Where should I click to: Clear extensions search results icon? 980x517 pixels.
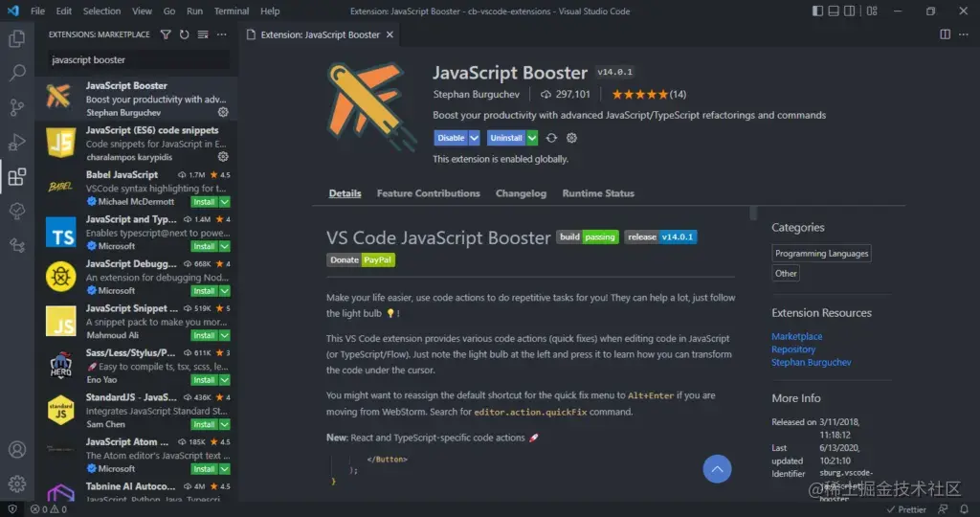(203, 34)
